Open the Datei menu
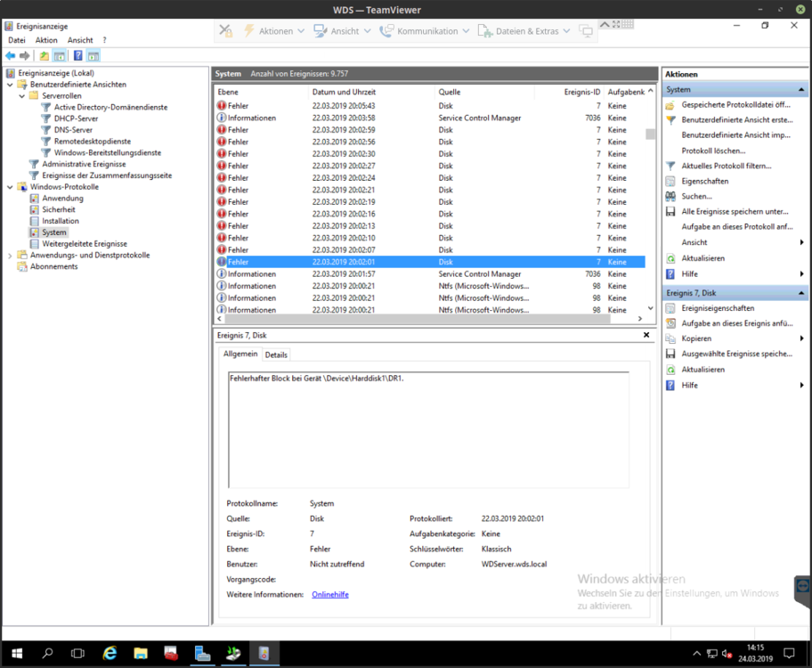 [17, 40]
